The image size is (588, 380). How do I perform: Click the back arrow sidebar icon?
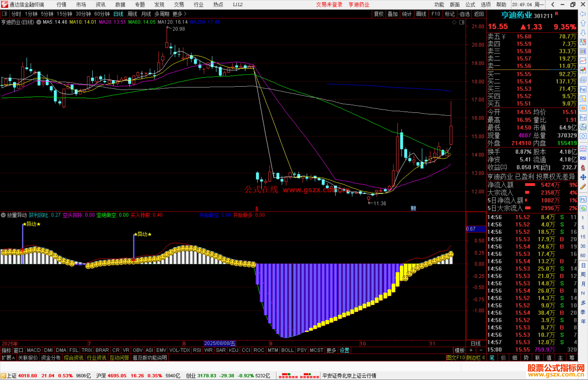click(x=583, y=14)
